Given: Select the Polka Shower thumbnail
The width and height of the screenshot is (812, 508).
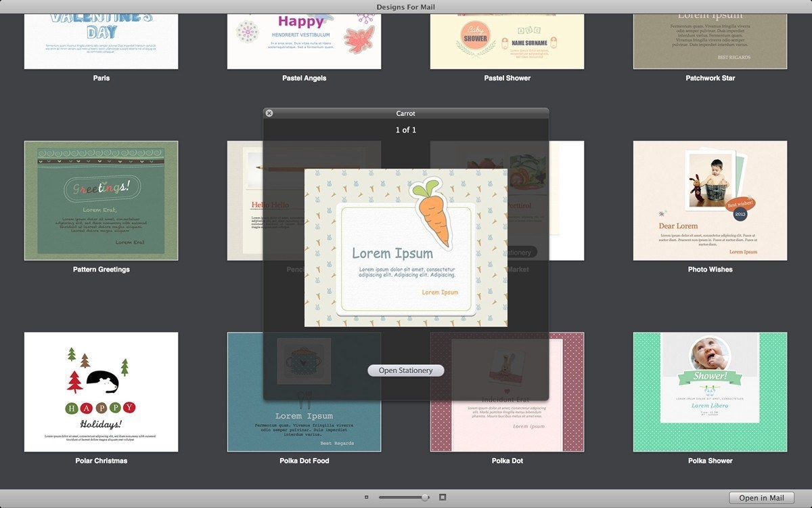Looking at the screenshot, I should pyautogui.click(x=710, y=392).
